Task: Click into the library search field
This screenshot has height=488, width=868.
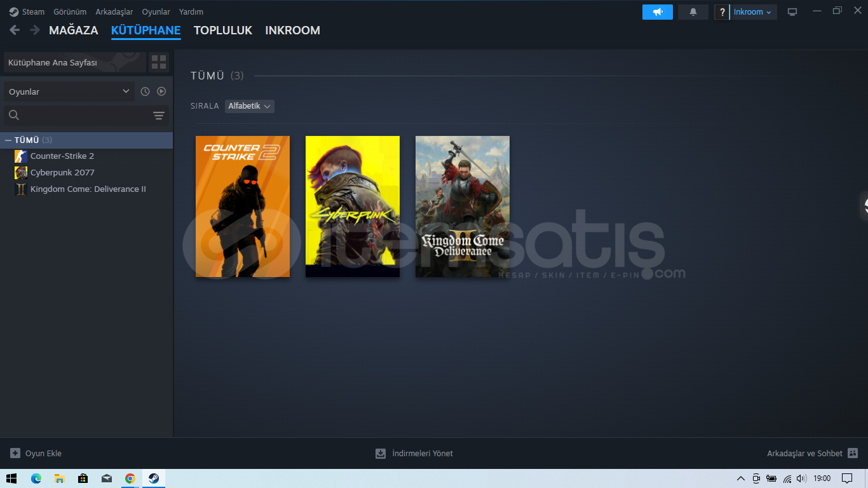Action: point(86,115)
